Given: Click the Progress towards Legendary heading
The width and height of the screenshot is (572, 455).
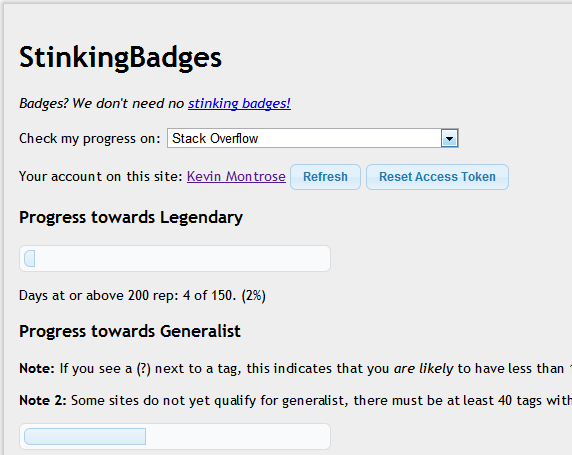Looking at the screenshot, I should (x=131, y=217).
